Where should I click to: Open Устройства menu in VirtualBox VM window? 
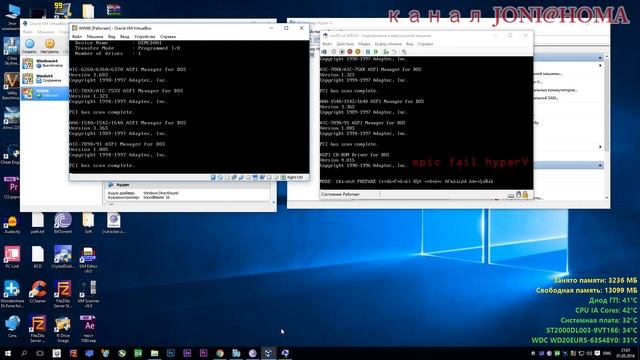tap(145, 36)
